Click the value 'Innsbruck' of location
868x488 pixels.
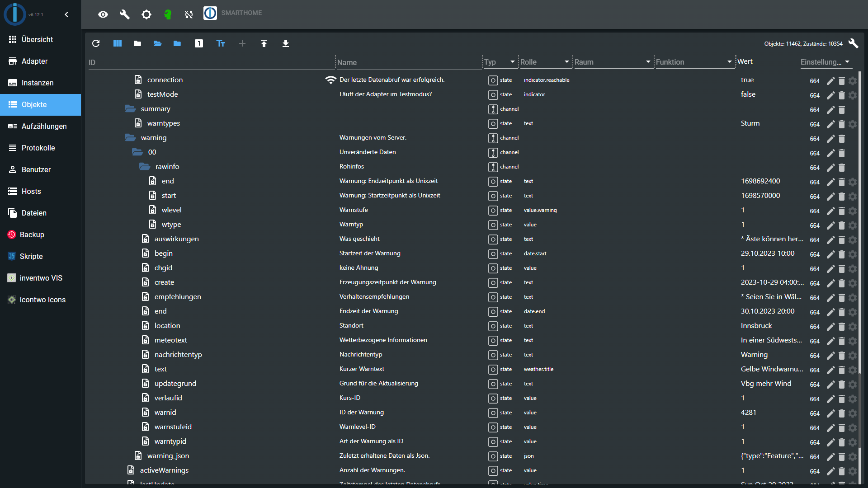click(756, 325)
